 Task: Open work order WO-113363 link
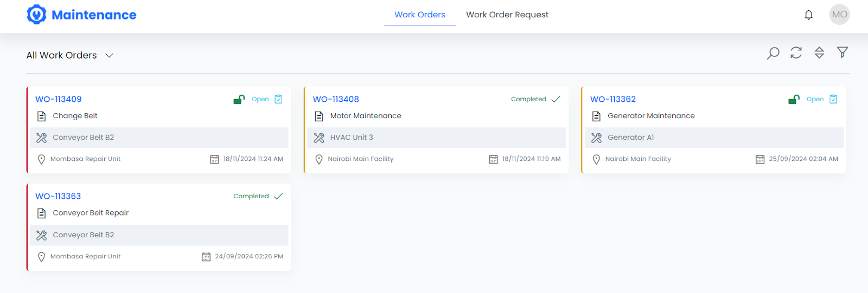58,196
